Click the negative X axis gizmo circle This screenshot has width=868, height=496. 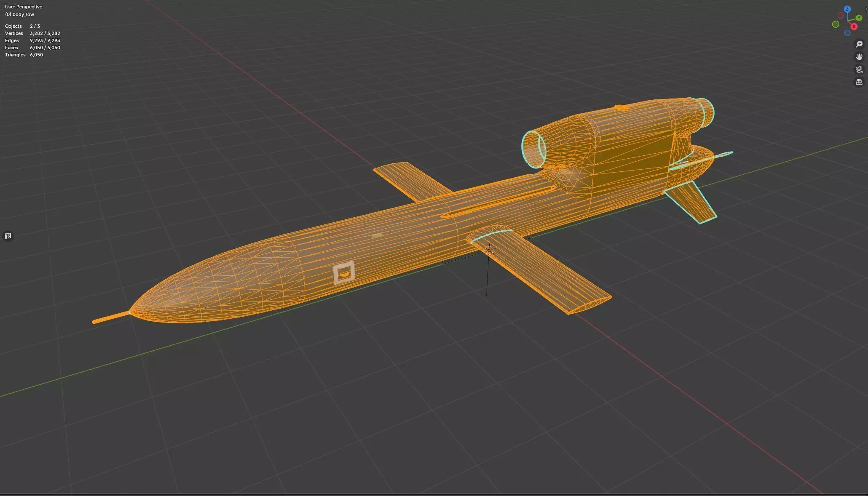(x=840, y=16)
